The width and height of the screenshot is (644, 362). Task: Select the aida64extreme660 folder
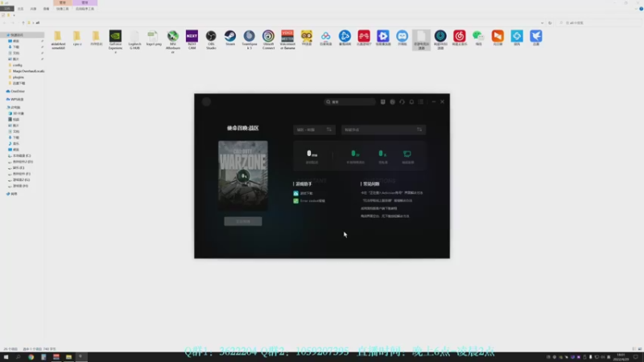[58, 40]
